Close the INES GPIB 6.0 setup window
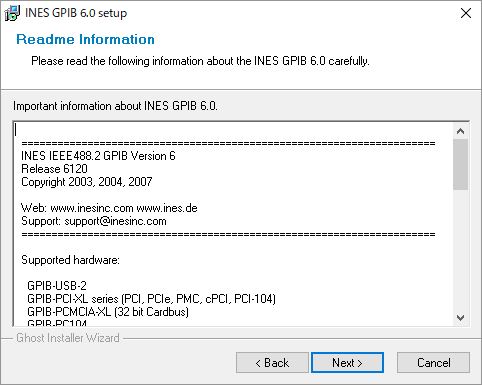 465,13
